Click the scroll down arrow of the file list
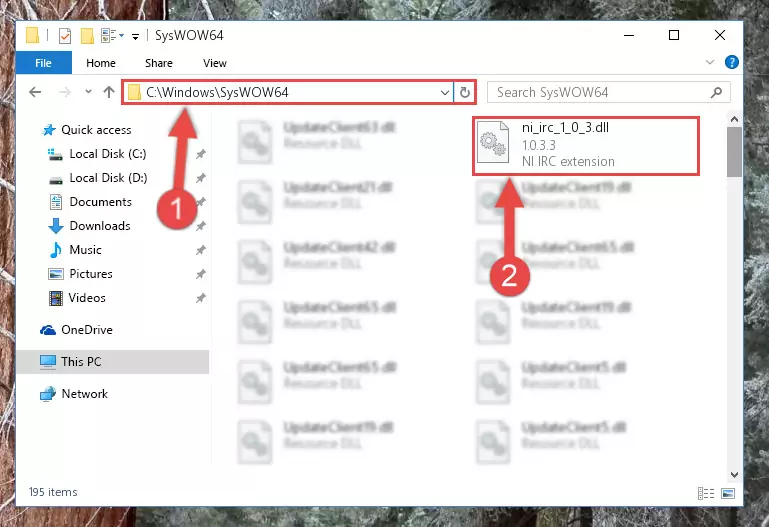 click(x=734, y=475)
